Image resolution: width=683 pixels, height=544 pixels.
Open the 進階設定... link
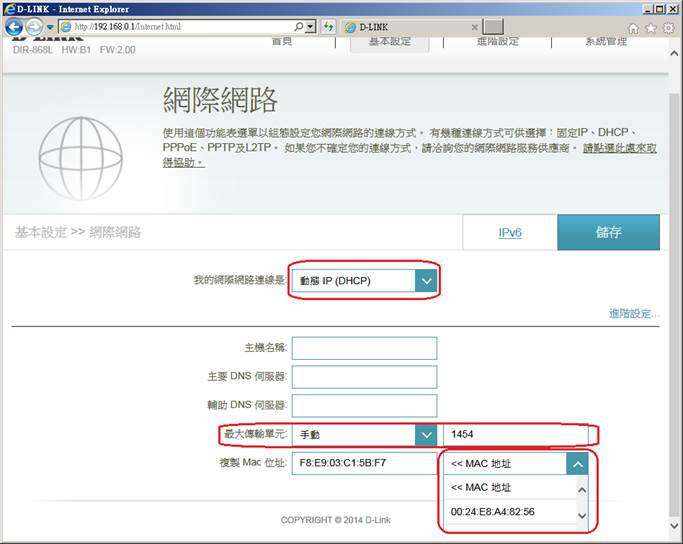coord(634,314)
